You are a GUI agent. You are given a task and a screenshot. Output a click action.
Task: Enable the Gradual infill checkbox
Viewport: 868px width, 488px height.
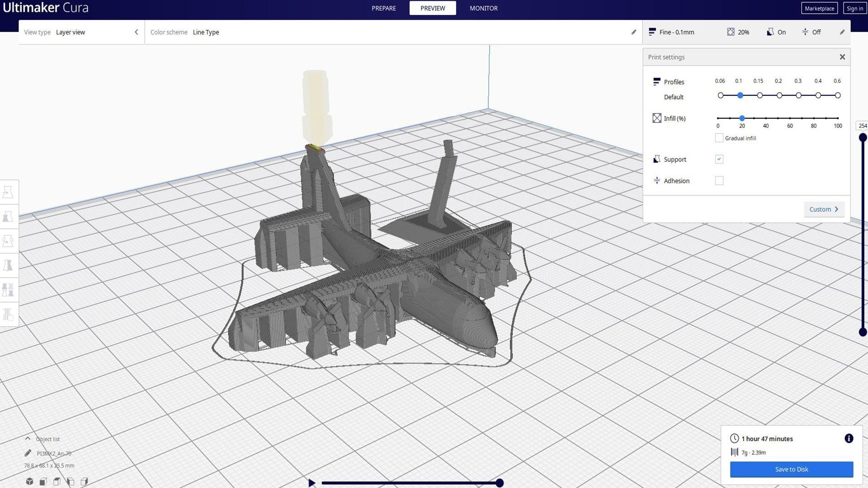[x=719, y=138]
